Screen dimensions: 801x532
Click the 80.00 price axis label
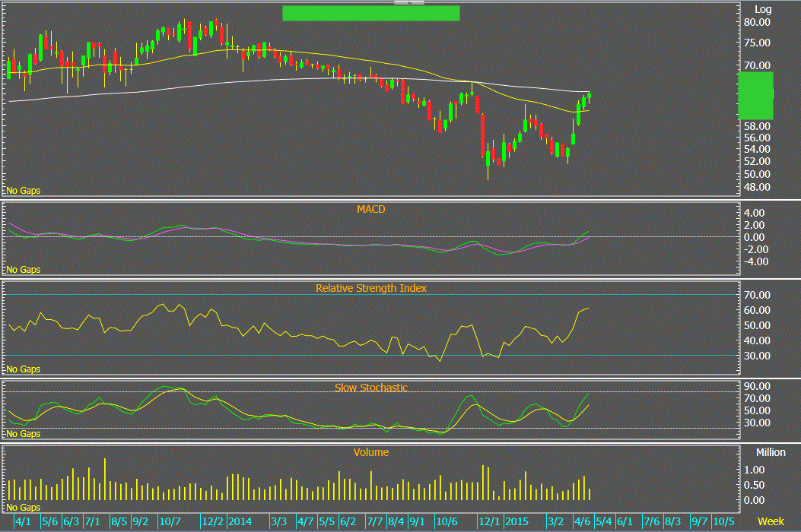pyautogui.click(x=757, y=22)
